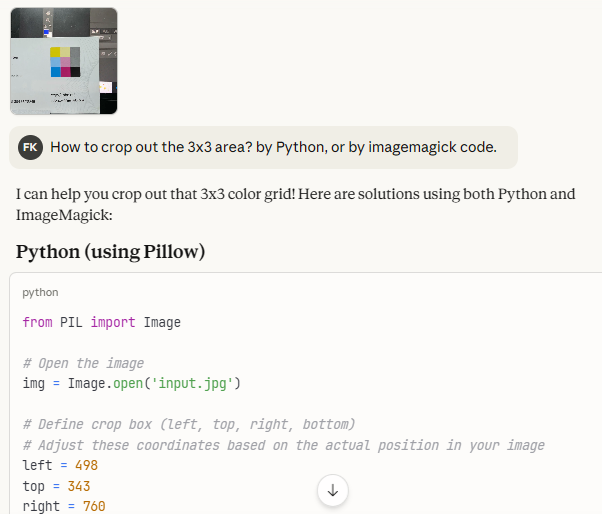Click the "from PIL import Image" code line
Image resolution: width=602 pixels, height=514 pixels.
tap(101, 322)
